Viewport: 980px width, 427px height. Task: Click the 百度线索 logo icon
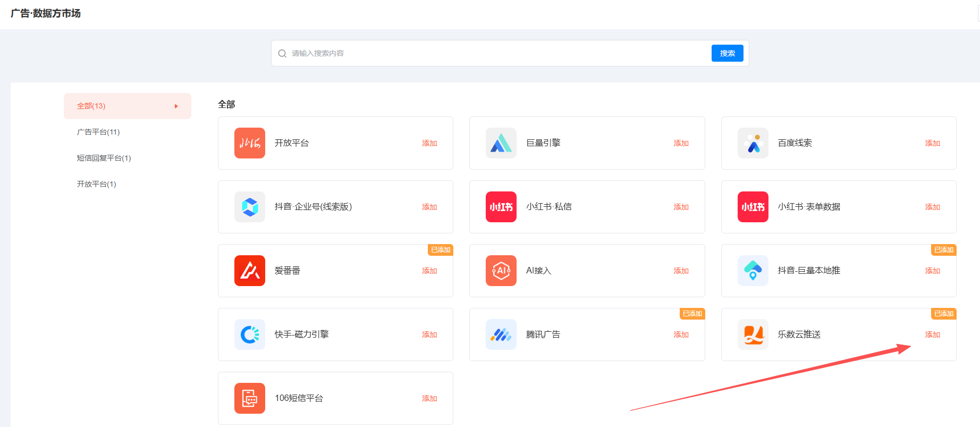[753, 143]
